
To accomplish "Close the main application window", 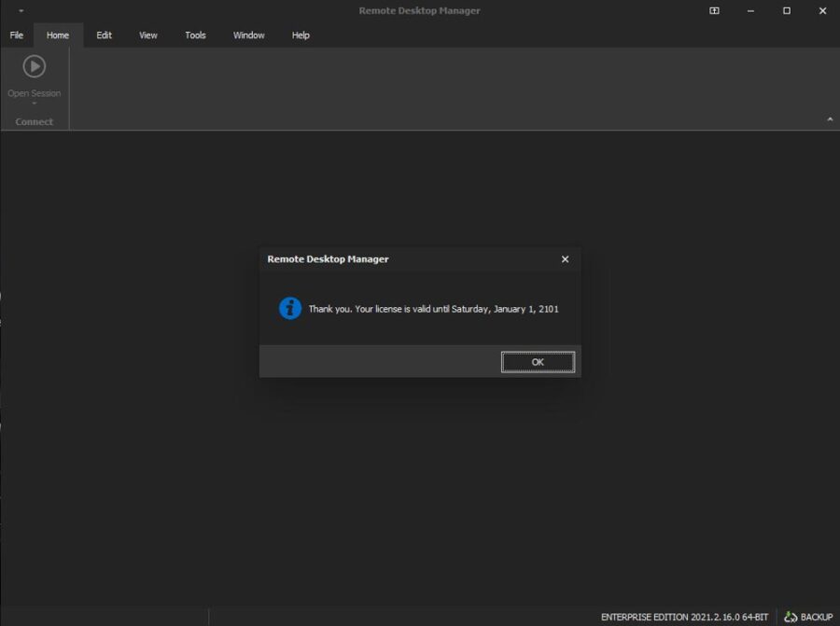I will click(x=822, y=10).
